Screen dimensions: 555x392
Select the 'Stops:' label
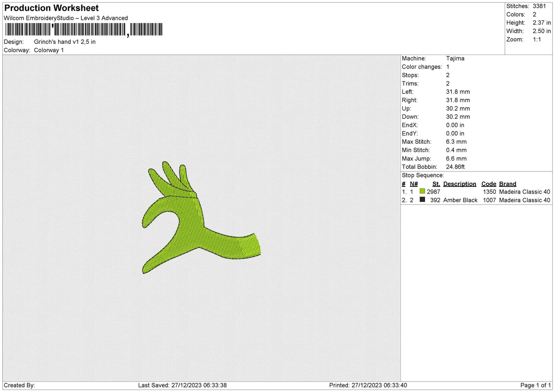click(x=410, y=75)
